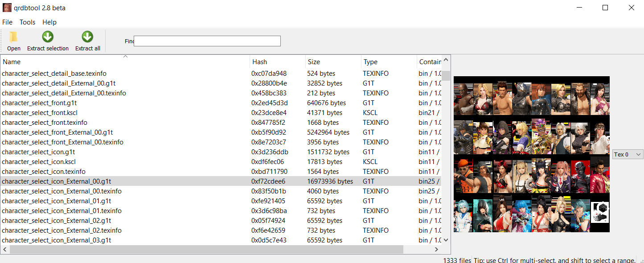Sort by the Type column header
The width and height of the screenshot is (644, 263).
pos(389,62)
